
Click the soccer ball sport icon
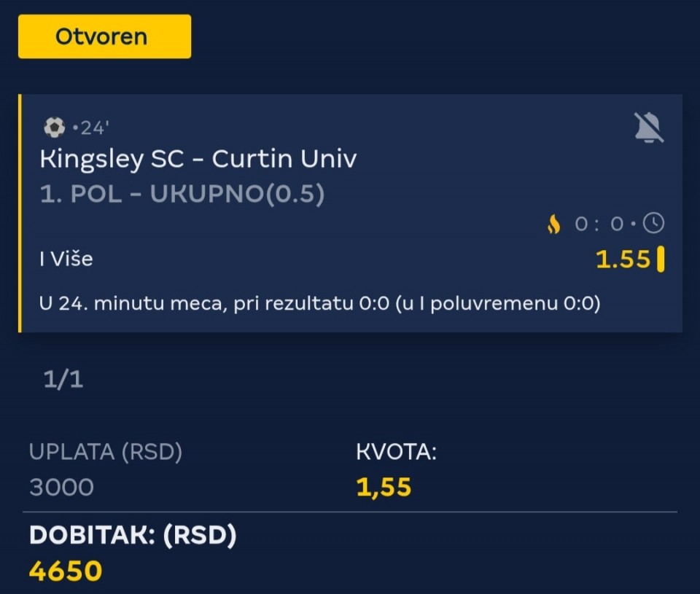pyautogui.click(x=54, y=128)
